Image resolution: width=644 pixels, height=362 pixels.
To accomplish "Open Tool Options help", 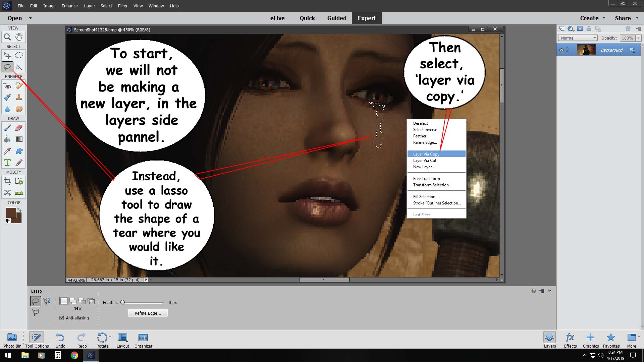I will 533,291.
